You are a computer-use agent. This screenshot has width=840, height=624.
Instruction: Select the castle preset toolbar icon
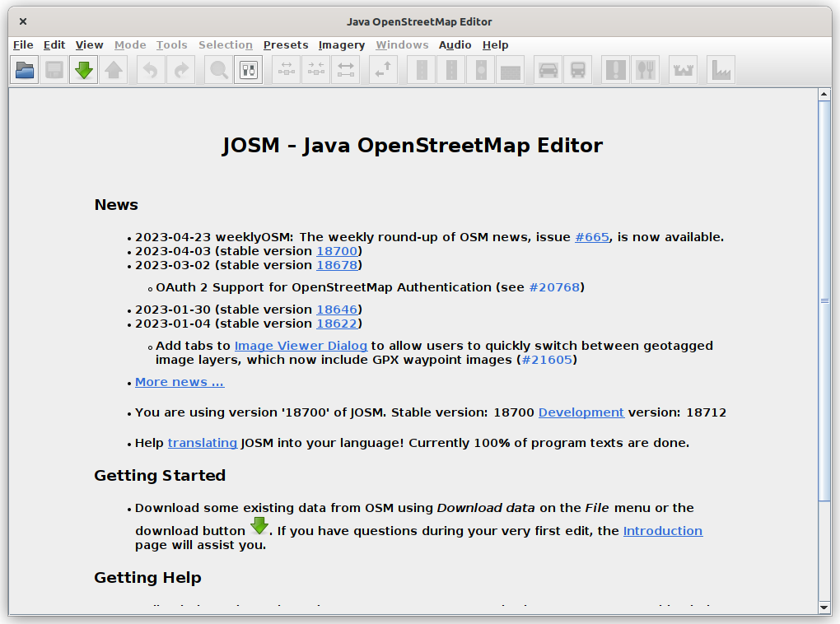coord(684,71)
